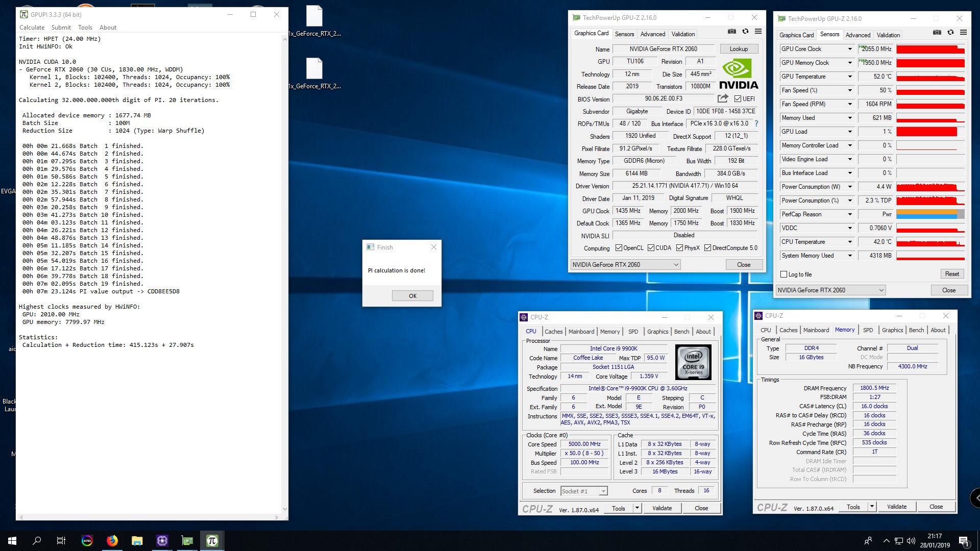Toggle the PhysX checkbox
This screenshot has height=551, width=980.
click(679, 248)
